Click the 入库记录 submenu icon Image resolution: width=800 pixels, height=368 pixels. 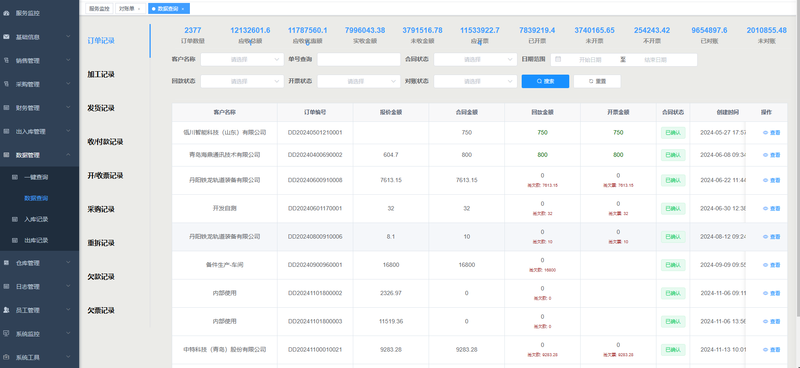14,219
